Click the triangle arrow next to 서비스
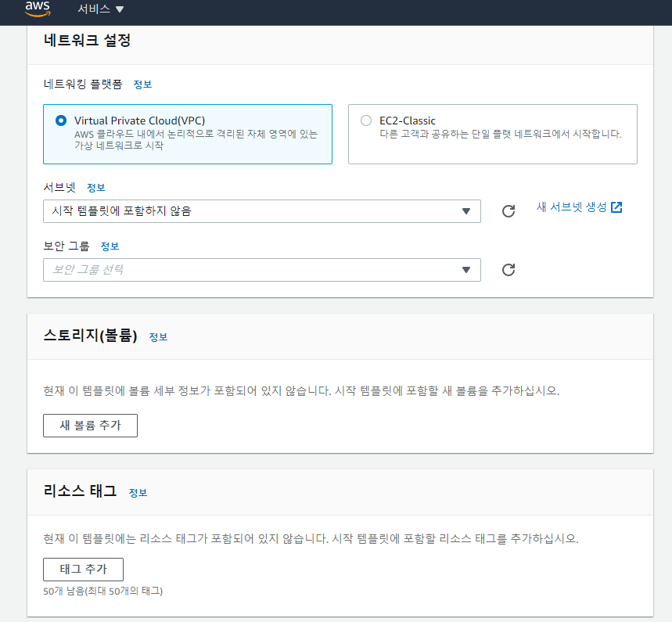The width and height of the screenshot is (672, 622). pos(120,9)
